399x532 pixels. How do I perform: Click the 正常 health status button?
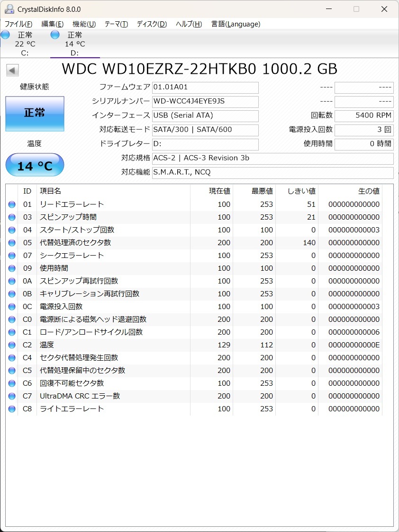point(35,114)
